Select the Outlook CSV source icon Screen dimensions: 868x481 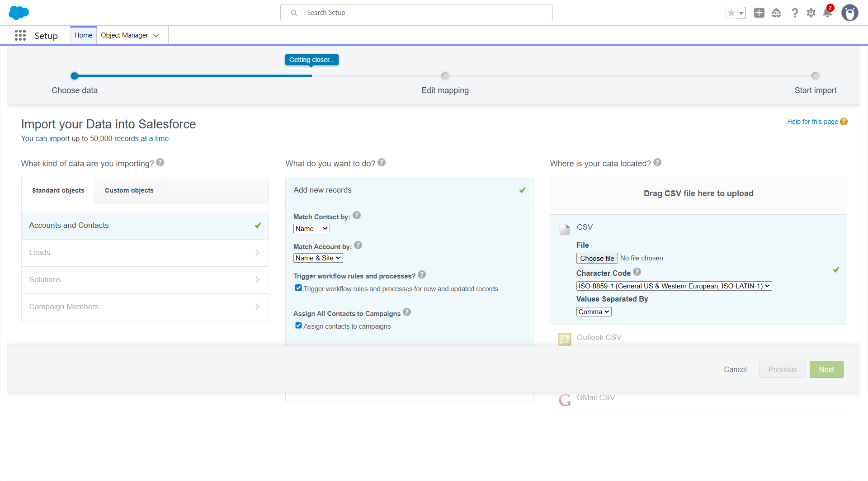click(x=565, y=339)
